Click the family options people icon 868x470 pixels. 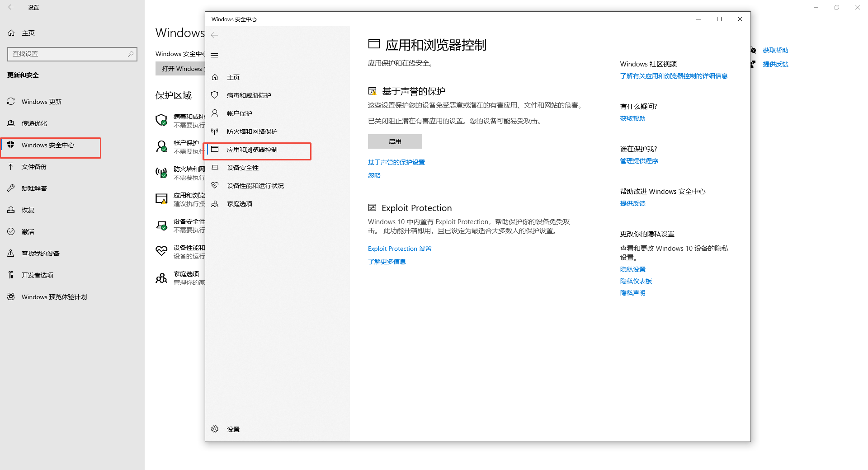point(215,204)
